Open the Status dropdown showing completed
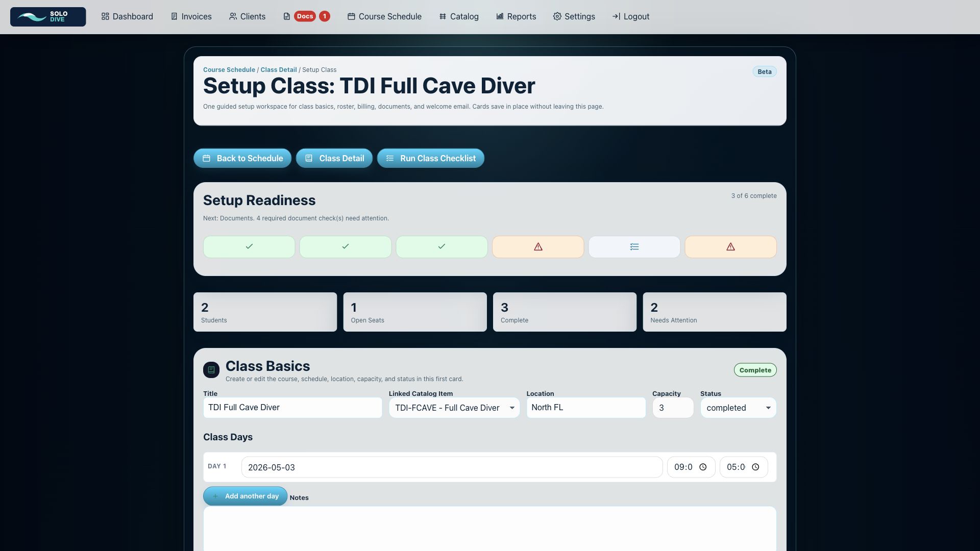Screen dimensions: 980x551 [x=739, y=408]
